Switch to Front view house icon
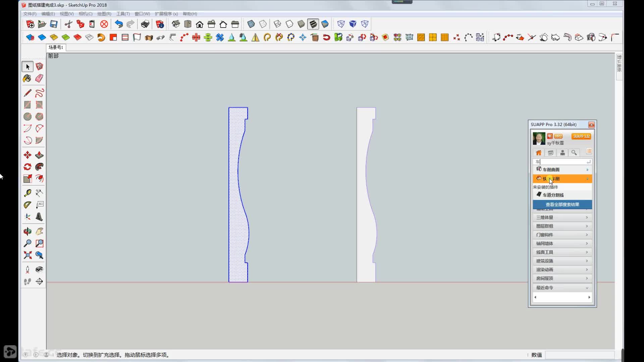Screen dimensions: 644x362 (200, 24)
